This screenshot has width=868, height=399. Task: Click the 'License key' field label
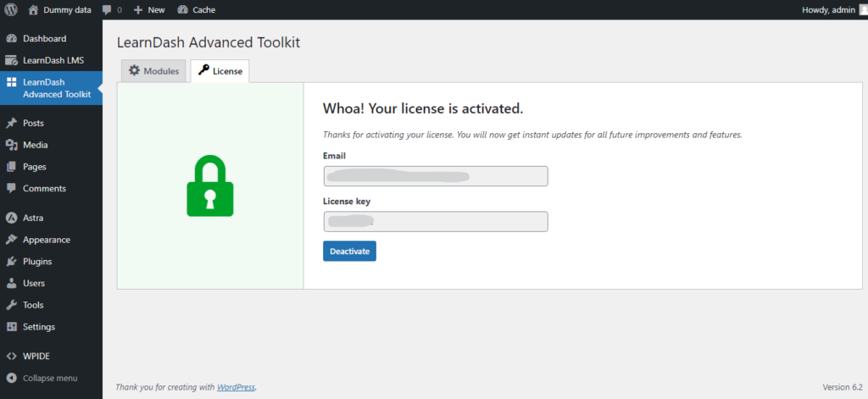click(x=347, y=202)
